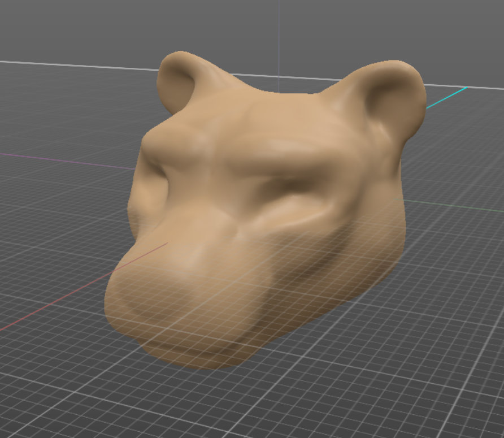Click the purple line on the grid floor
This screenshot has width=504, height=438.
point(68,160)
